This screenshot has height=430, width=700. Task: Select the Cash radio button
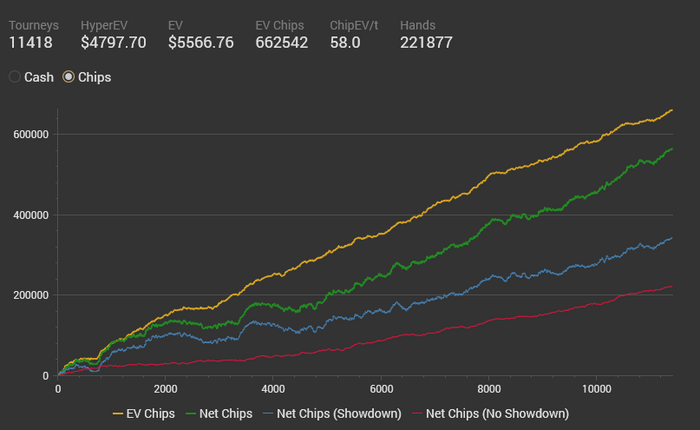(x=15, y=77)
